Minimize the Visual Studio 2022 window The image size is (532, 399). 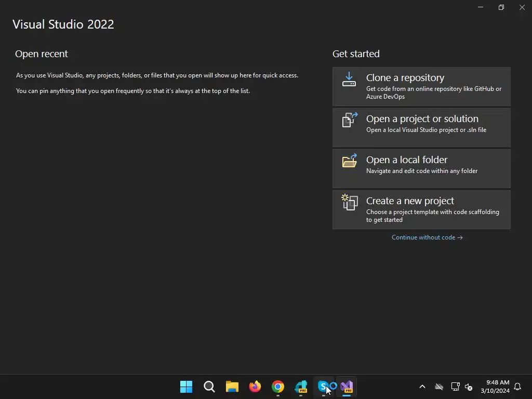click(481, 7)
